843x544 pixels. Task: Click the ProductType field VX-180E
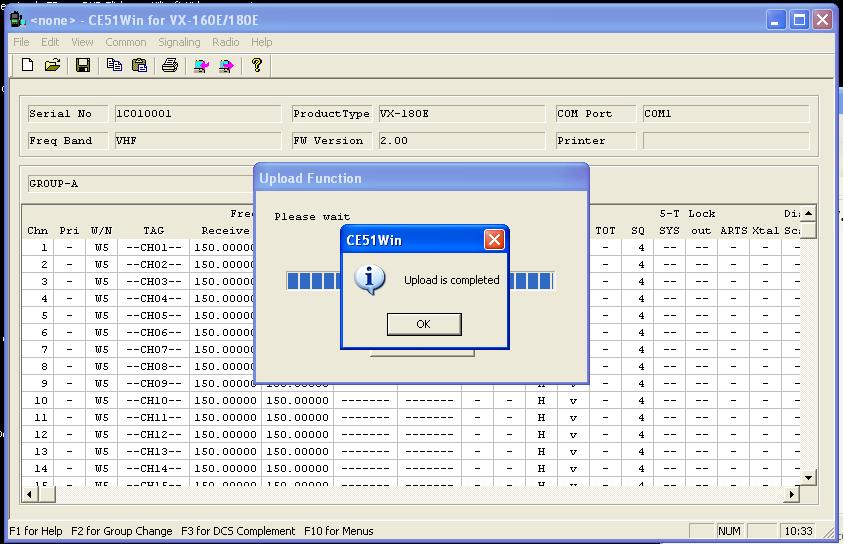[x=462, y=113]
